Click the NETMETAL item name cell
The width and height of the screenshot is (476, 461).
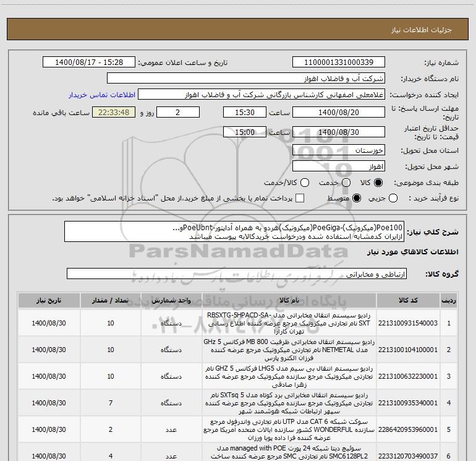click(x=289, y=350)
